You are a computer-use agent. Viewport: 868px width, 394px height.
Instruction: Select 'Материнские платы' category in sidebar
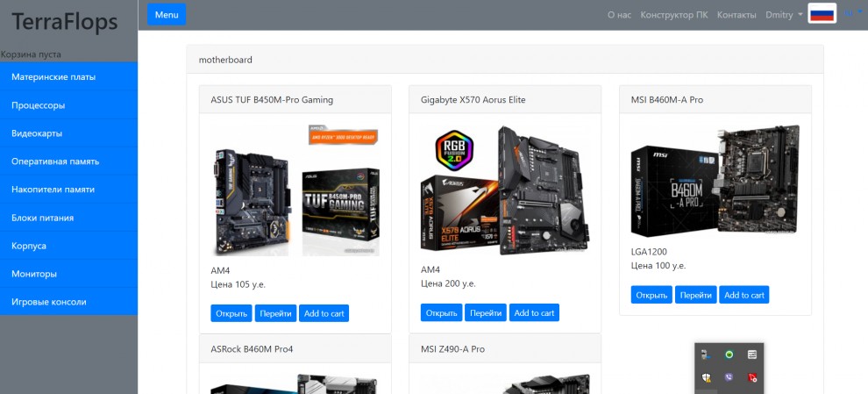68,76
